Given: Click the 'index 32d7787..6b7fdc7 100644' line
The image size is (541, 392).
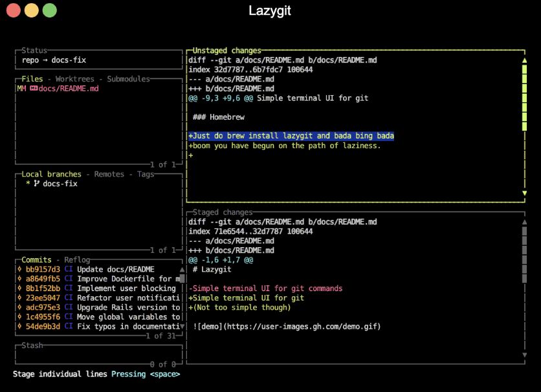Looking at the screenshot, I should [x=250, y=70].
